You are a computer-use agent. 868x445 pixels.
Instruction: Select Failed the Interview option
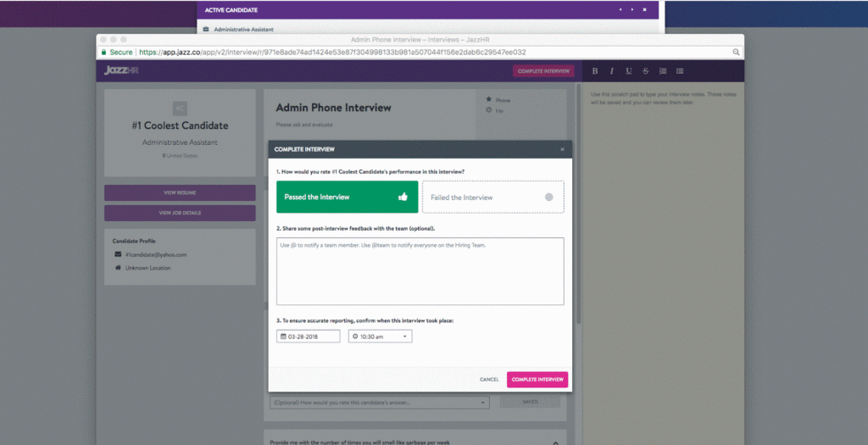[x=493, y=197]
